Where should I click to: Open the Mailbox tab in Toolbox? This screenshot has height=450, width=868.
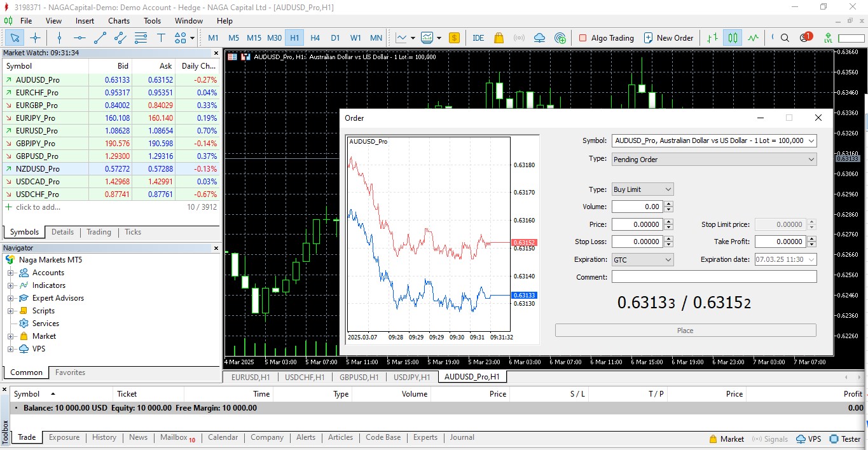pyautogui.click(x=177, y=437)
